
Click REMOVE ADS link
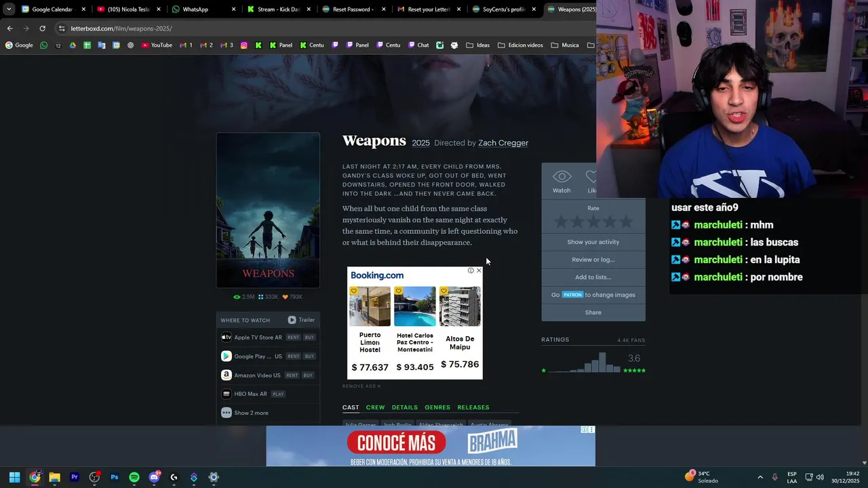click(361, 386)
